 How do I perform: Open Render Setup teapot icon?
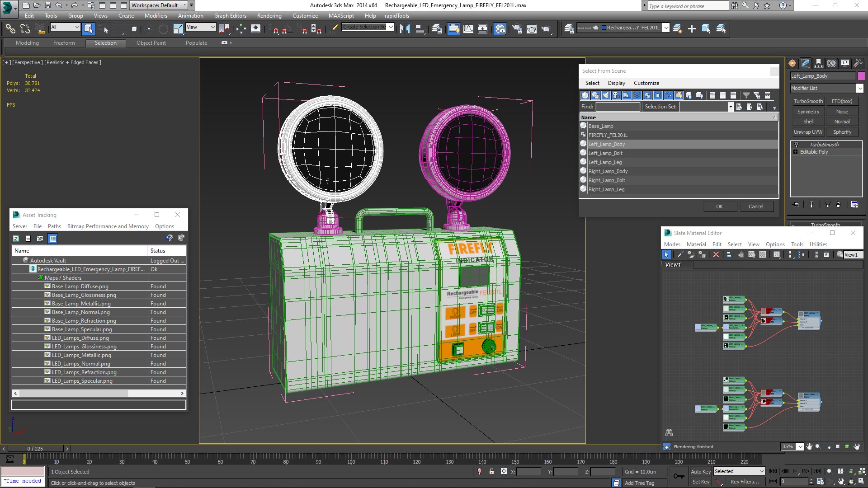tap(516, 29)
